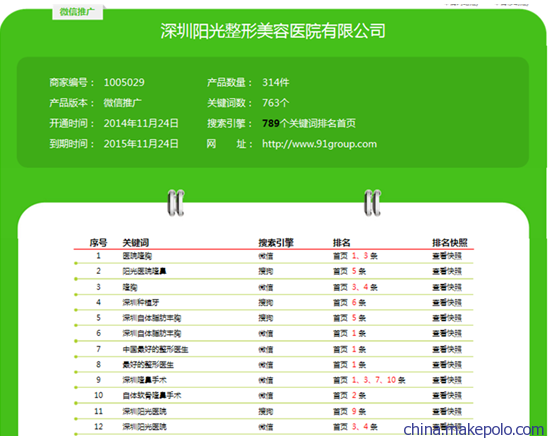
Task: Click keyword 隆胸 in row 3
Action: (130, 287)
